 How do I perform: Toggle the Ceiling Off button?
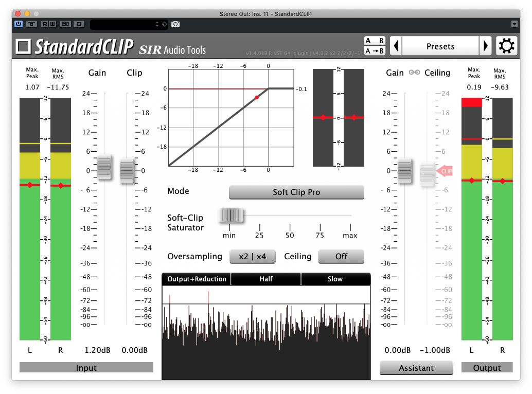(341, 256)
